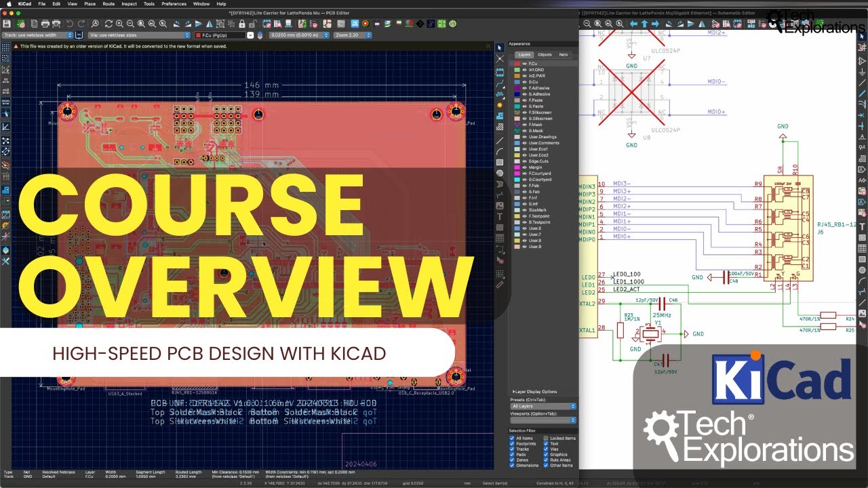Select the Draw Circle tool
This screenshot has height=488, width=868.
tap(500, 173)
